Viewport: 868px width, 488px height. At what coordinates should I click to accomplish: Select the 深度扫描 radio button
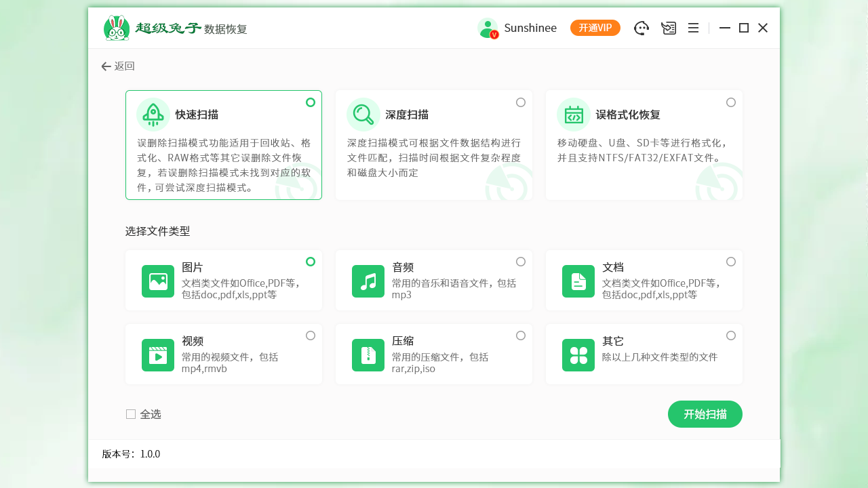521,102
